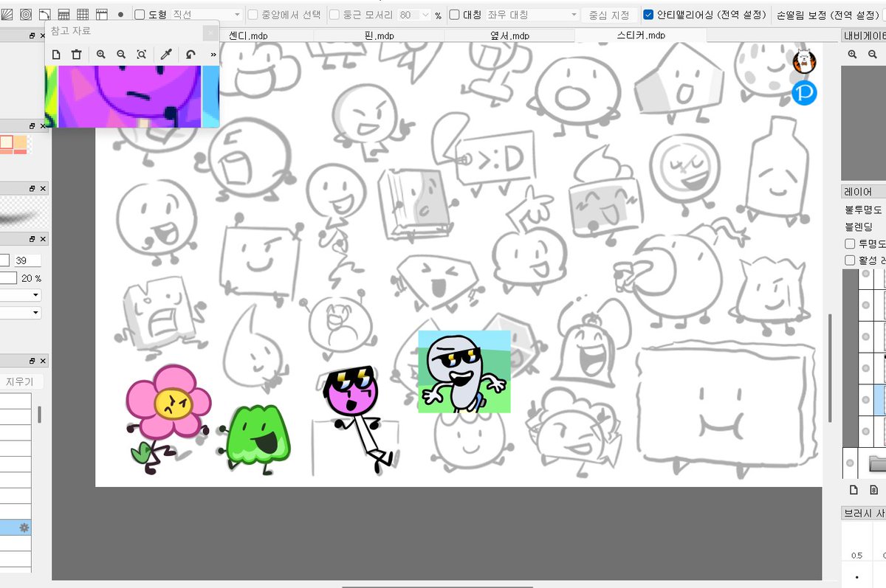Toggle 중앙에서 선택 checkbox
The image size is (886, 588).
253,15
